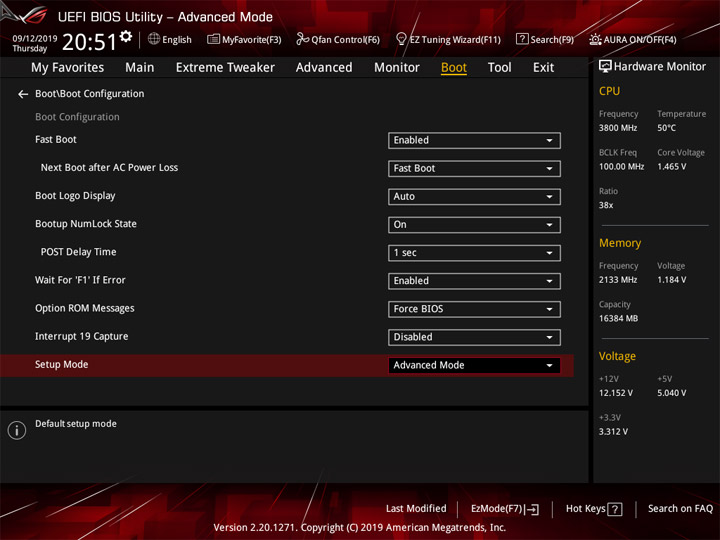This screenshot has height=540, width=720.
Task: Click the Boot\Boot Configuration breadcrumb text
Action: (x=90, y=94)
